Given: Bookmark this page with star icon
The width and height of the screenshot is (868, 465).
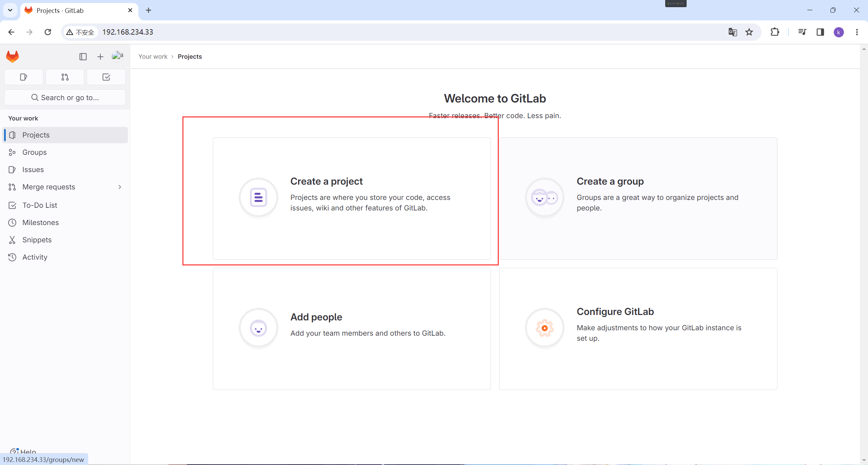Looking at the screenshot, I should click(749, 32).
